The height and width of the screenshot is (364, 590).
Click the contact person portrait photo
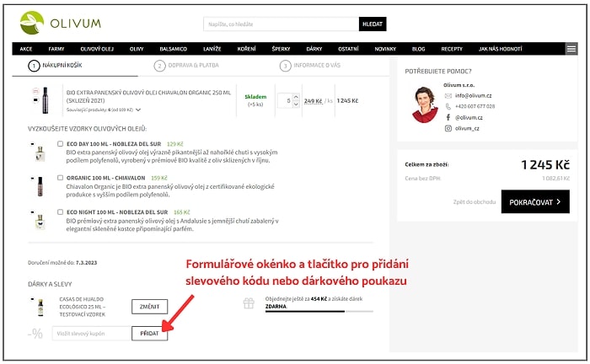(425, 105)
